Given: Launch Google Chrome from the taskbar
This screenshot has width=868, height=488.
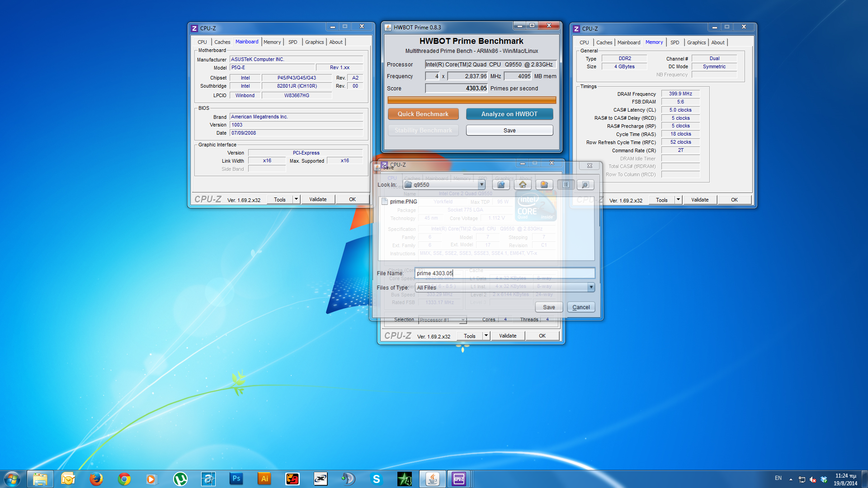Looking at the screenshot, I should [x=124, y=479].
